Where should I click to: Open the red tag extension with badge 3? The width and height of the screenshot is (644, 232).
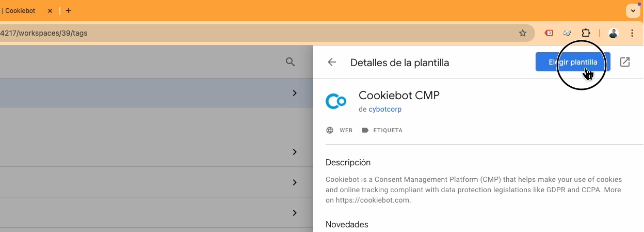point(549,33)
